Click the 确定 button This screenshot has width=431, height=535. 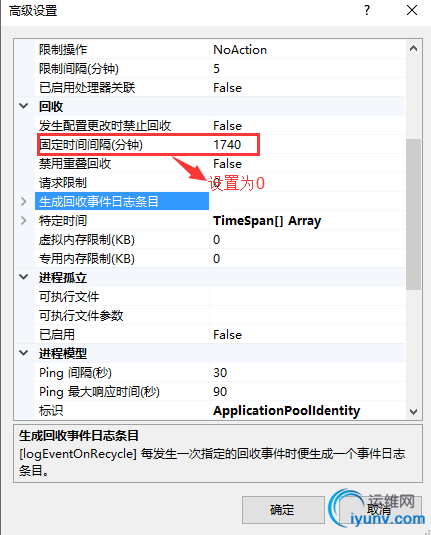[x=283, y=510]
